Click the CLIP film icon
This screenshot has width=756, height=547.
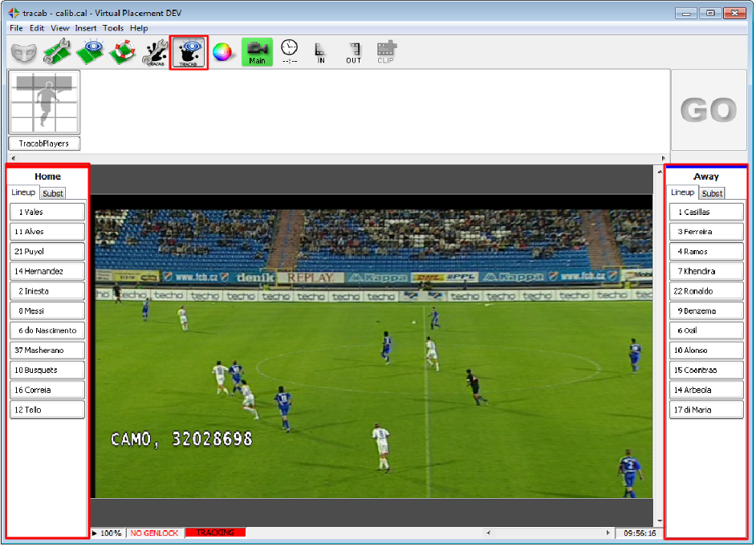pos(386,52)
